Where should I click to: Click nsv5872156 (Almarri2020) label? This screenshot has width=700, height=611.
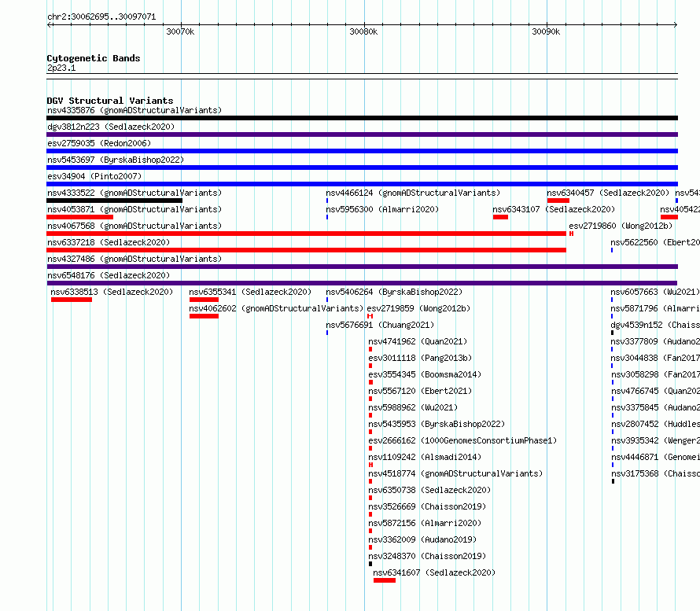(x=425, y=523)
